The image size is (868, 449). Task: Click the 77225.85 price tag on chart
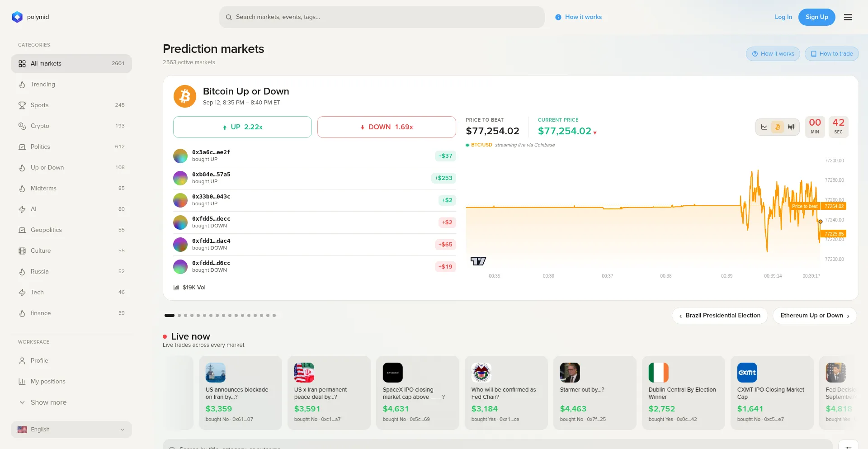[x=834, y=234]
